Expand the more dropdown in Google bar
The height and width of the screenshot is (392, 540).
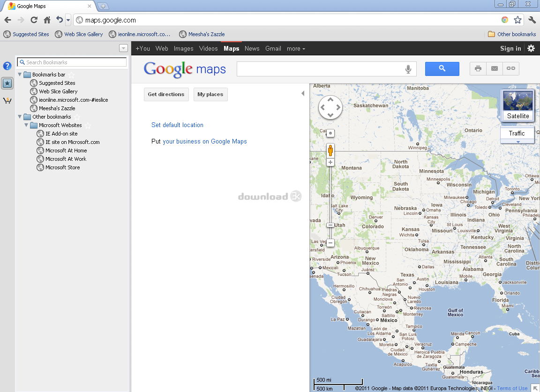tap(296, 49)
